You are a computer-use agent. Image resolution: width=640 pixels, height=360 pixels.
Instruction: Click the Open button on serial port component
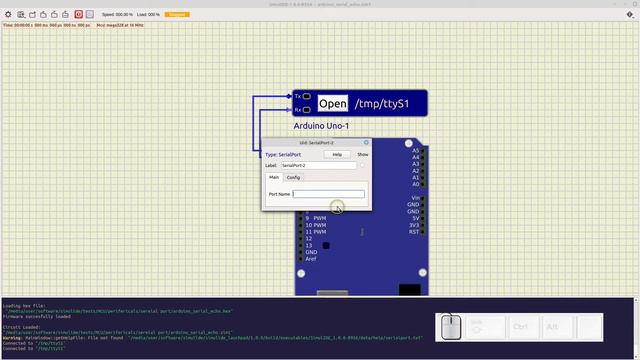333,104
